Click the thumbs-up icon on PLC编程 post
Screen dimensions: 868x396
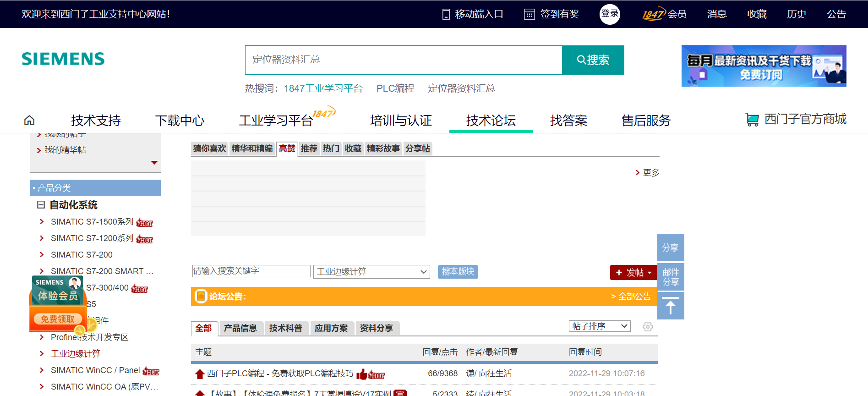pyautogui.click(x=362, y=374)
